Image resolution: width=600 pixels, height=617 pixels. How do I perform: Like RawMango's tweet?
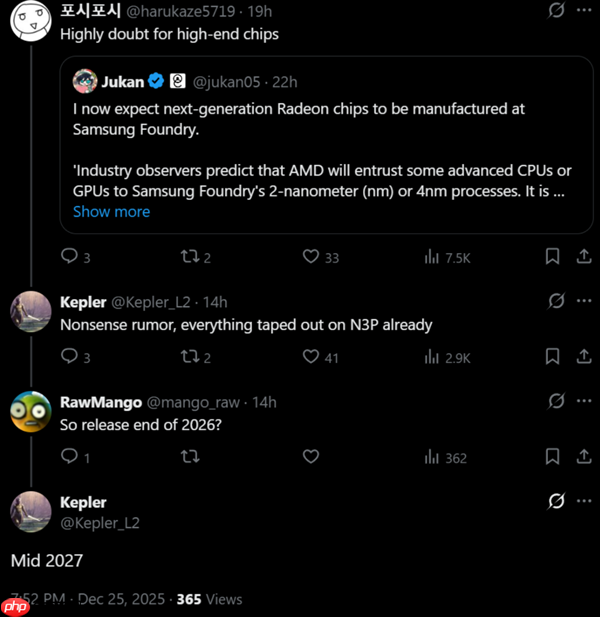(311, 457)
